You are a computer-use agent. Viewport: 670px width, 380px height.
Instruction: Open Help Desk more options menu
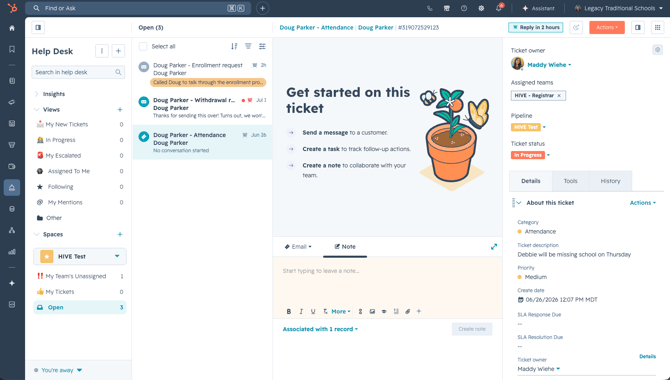(x=102, y=51)
